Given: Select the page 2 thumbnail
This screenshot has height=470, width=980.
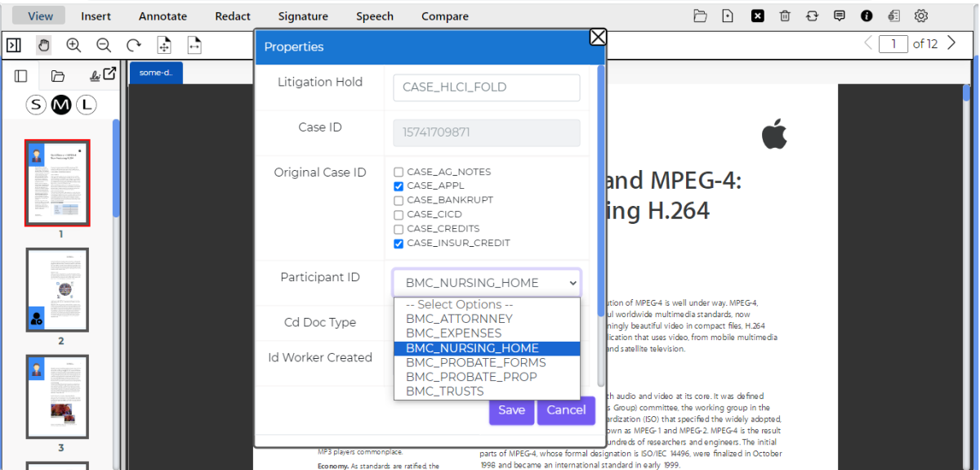Looking at the screenshot, I should pyautogui.click(x=57, y=290).
